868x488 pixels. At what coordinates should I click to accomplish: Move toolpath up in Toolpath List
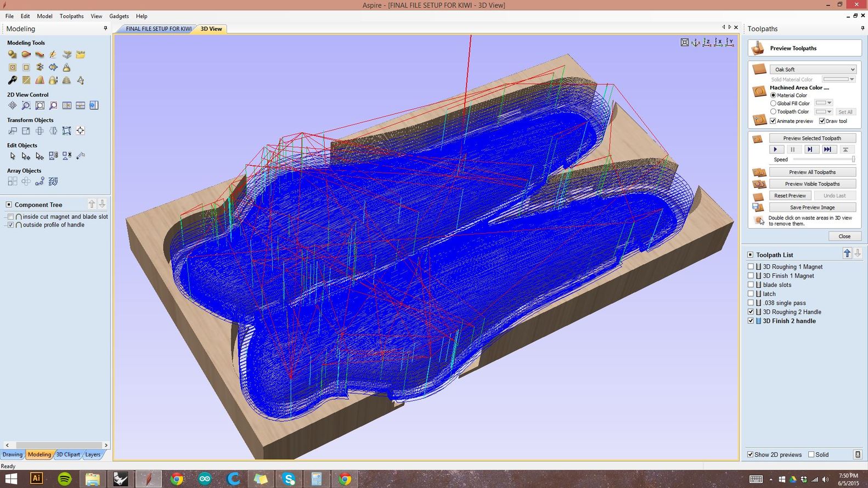(847, 253)
